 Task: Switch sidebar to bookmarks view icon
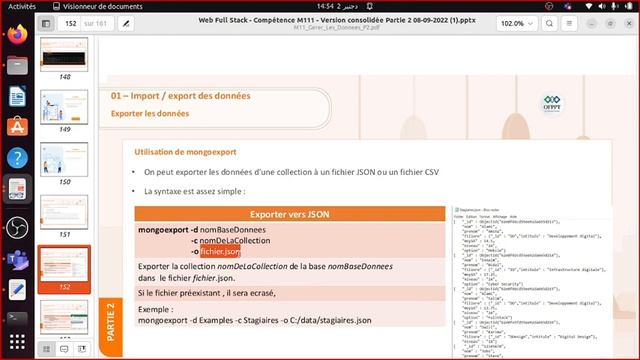click(x=82, y=349)
